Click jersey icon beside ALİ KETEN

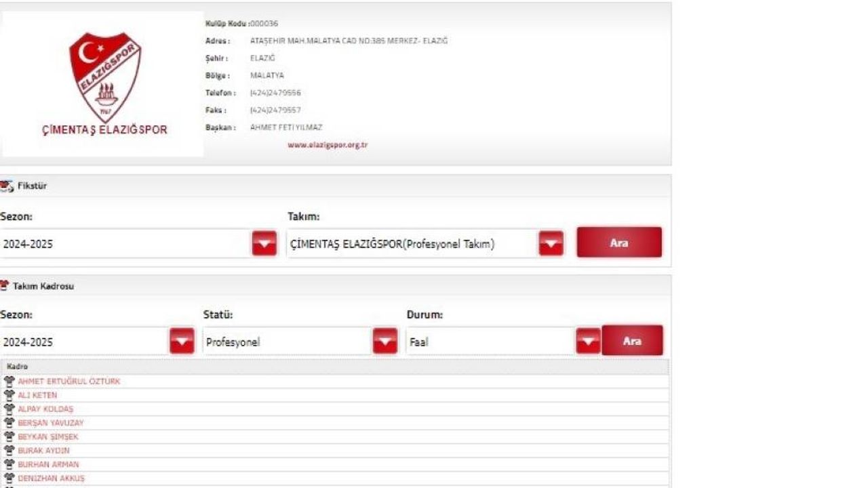pos(9,395)
